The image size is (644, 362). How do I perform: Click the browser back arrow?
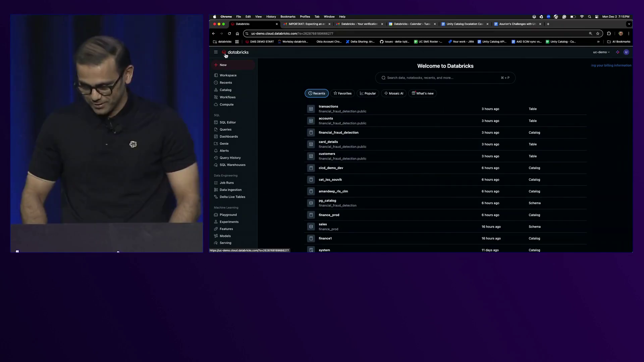click(213, 34)
